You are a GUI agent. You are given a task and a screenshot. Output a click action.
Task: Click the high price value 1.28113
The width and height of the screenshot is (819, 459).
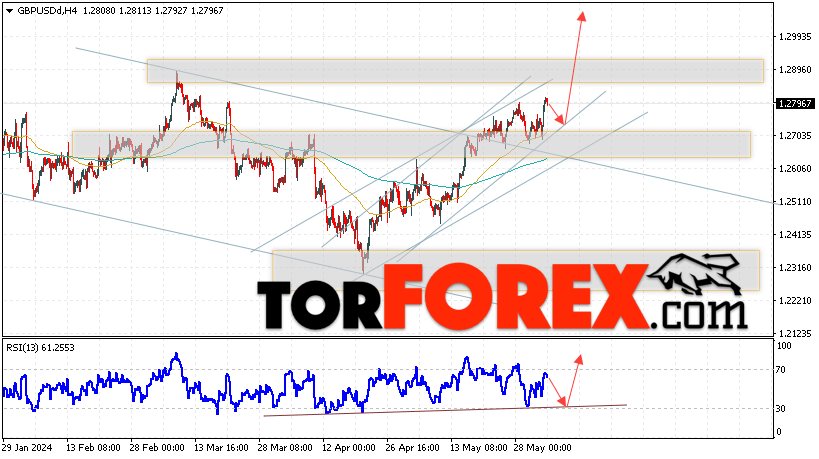click(x=135, y=10)
